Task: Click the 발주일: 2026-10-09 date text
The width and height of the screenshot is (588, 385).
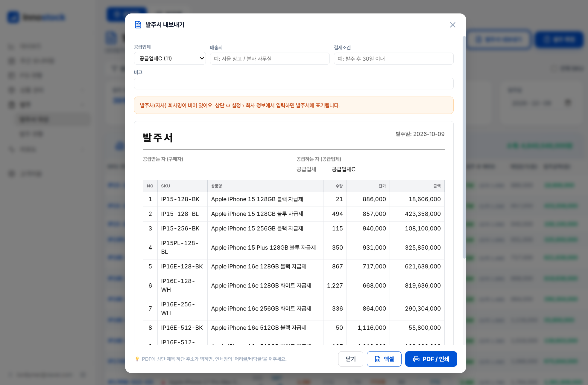Action: [420, 134]
